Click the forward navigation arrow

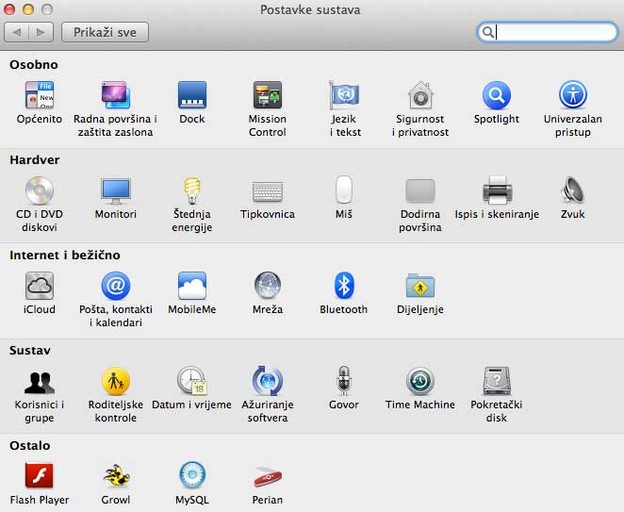coord(41,32)
